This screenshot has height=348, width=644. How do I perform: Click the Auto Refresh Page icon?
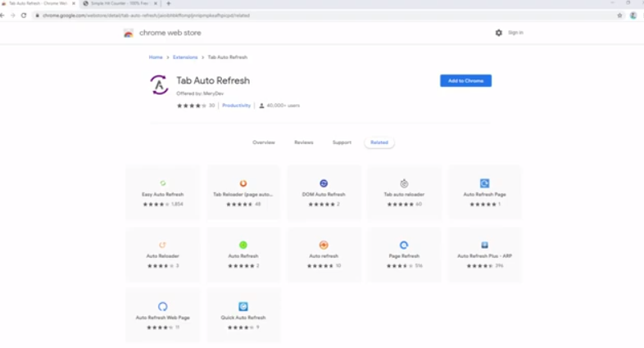pyautogui.click(x=485, y=183)
